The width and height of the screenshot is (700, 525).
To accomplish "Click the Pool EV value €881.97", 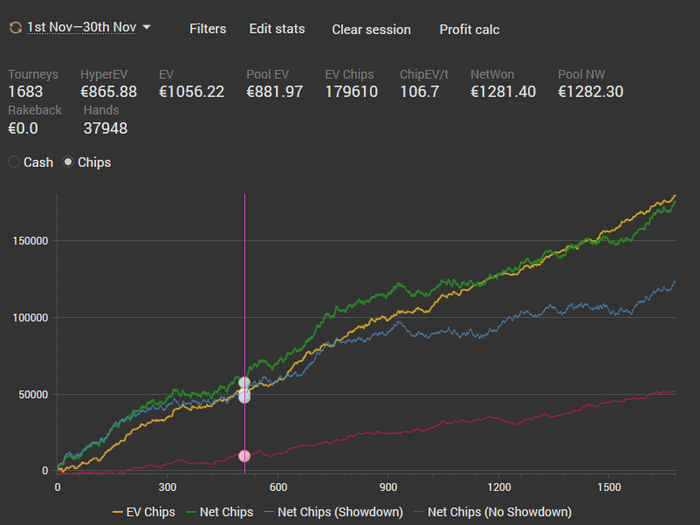I will click(275, 92).
